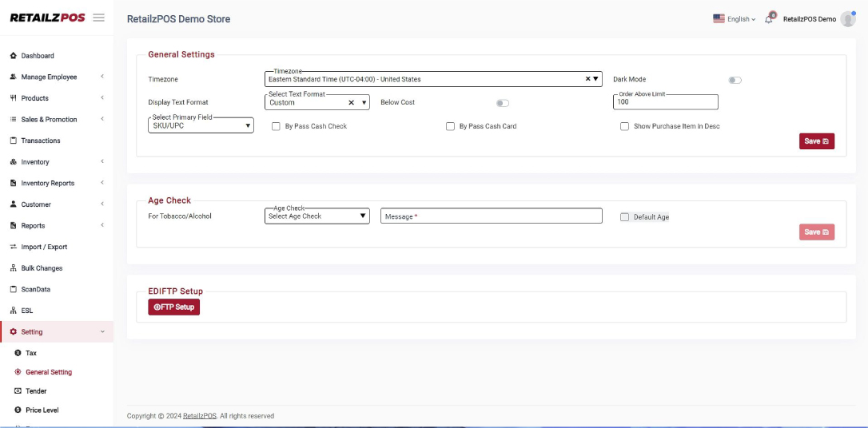Click the Order Above Limit input field

click(665, 102)
